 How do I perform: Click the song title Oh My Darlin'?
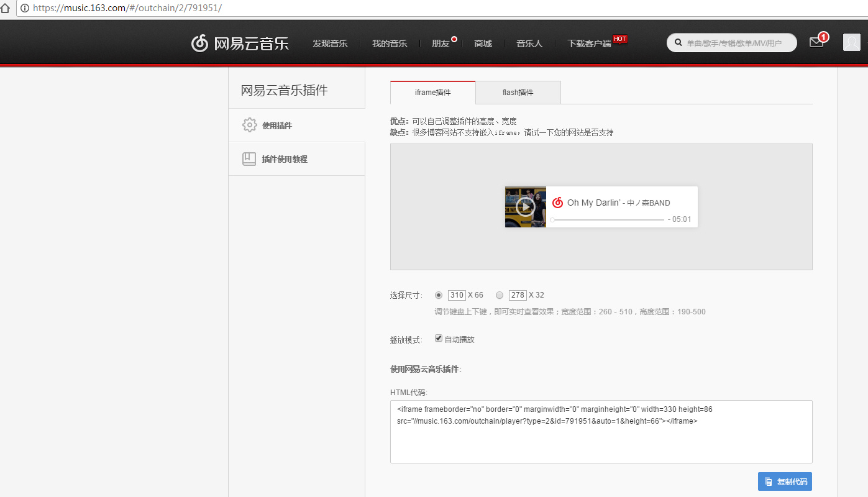[593, 203]
